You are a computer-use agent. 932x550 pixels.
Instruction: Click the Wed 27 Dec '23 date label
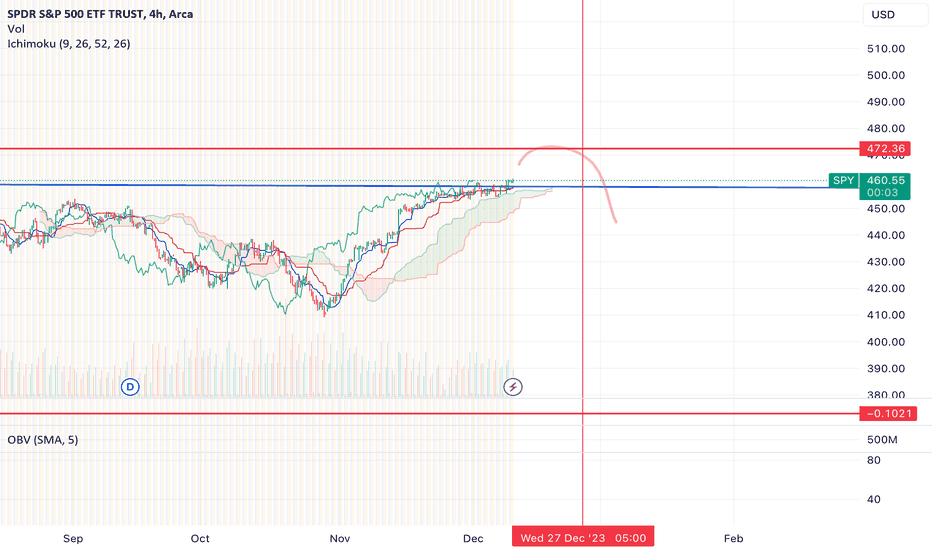[x=583, y=538]
